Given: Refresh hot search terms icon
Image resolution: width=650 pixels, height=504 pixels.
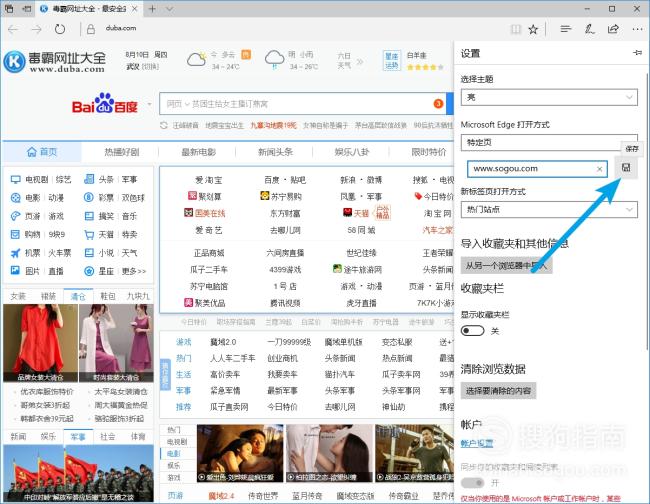Looking at the screenshot, I should click(x=164, y=125).
